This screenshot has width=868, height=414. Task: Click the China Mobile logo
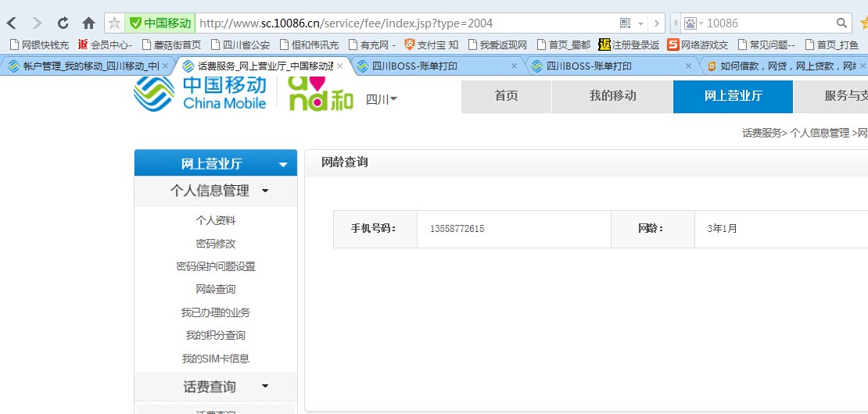(x=200, y=93)
